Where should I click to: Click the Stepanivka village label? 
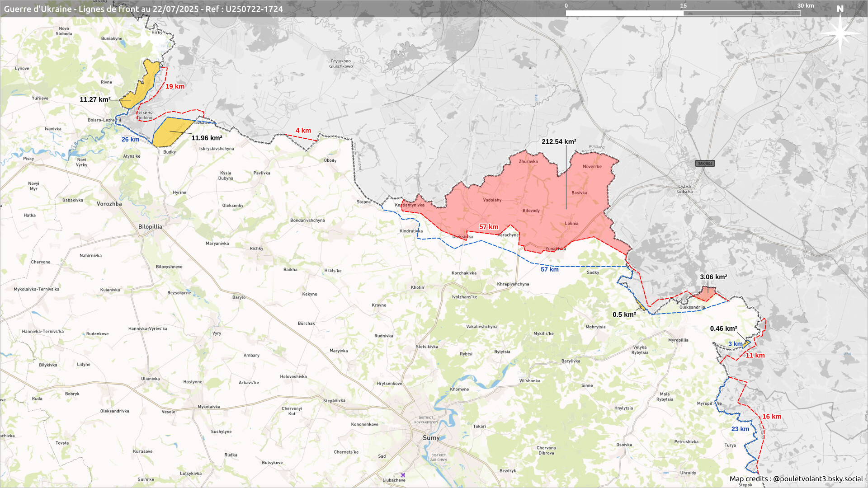(x=334, y=400)
